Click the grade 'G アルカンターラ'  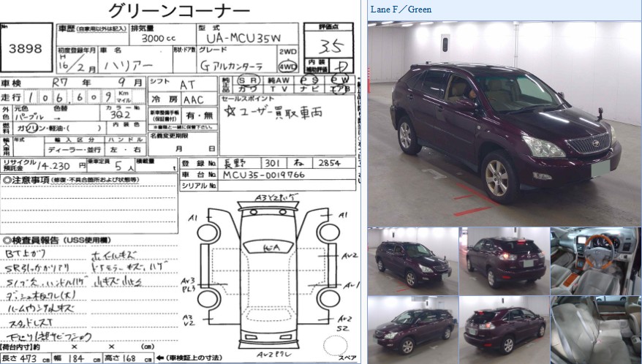231,66
